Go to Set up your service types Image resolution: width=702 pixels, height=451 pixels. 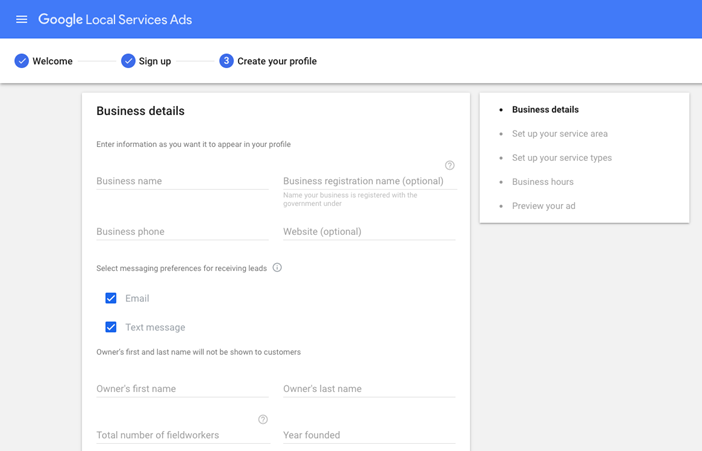[561, 158]
